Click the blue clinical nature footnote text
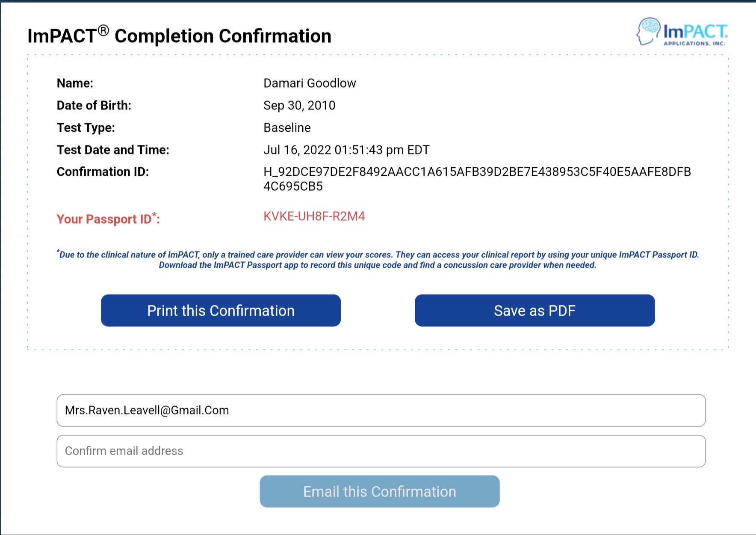This screenshot has width=756, height=535. pos(378,260)
